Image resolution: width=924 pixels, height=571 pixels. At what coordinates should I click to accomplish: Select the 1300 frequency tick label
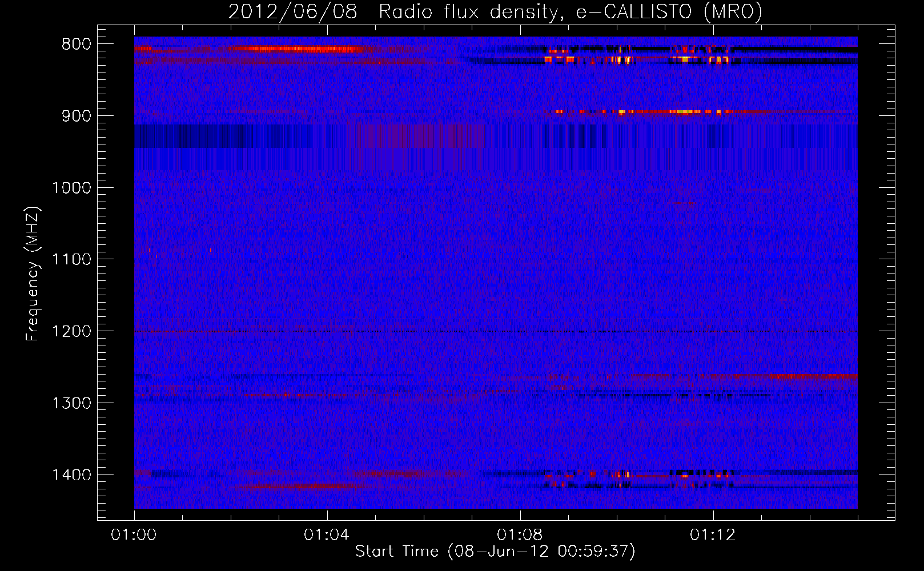tap(72, 403)
